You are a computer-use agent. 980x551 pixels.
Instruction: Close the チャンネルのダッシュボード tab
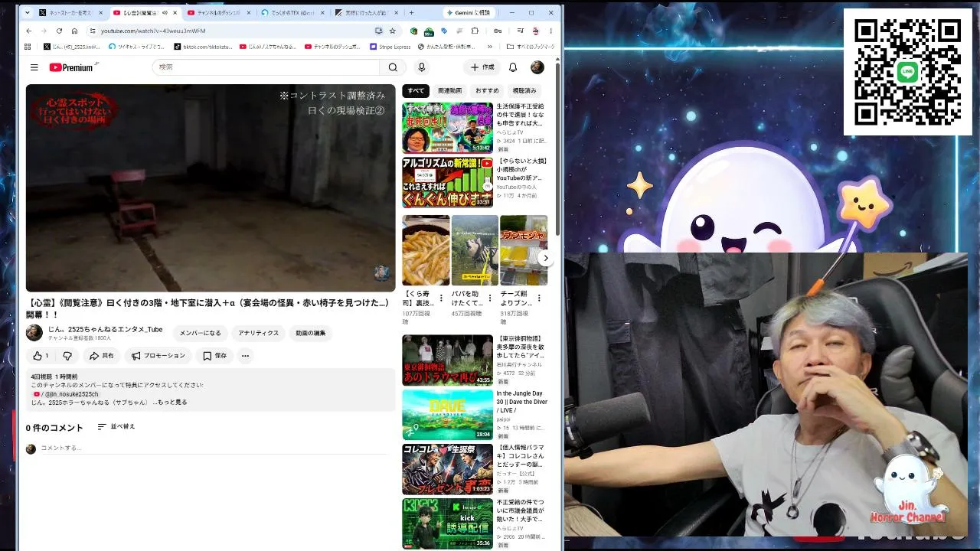click(x=250, y=13)
